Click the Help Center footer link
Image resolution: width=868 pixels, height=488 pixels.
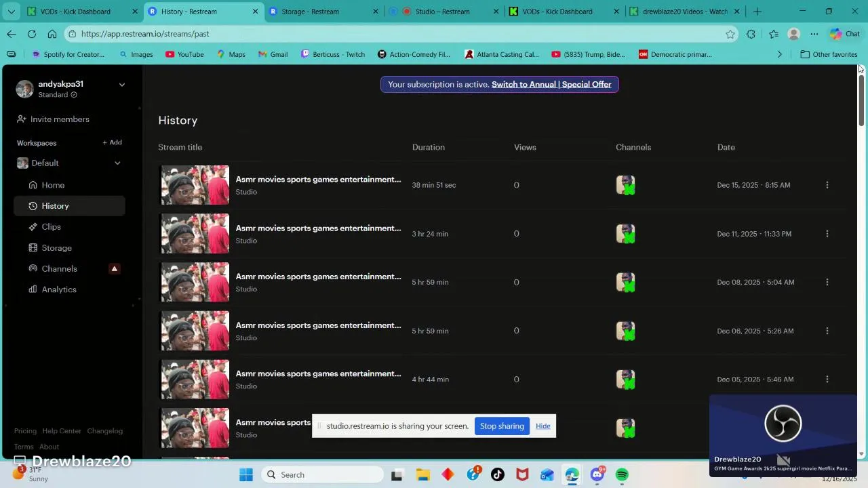62,431
